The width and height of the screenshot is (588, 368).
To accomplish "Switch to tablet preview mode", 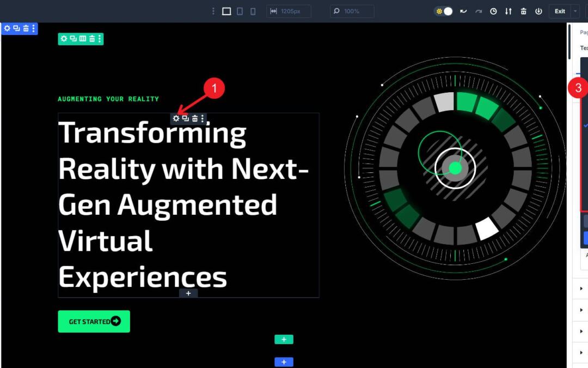I will click(240, 10).
